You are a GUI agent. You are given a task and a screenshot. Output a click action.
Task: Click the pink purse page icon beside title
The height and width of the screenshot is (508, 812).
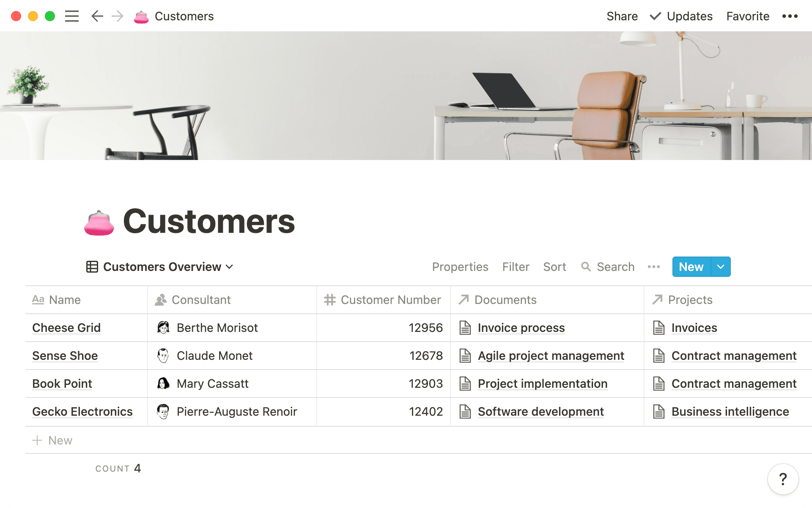point(99,223)
